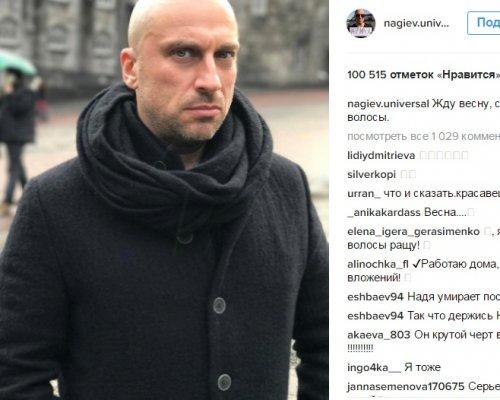Click the alinochka_fl username
Viewport: 500px width, 400px height.
tap(378, 264)
